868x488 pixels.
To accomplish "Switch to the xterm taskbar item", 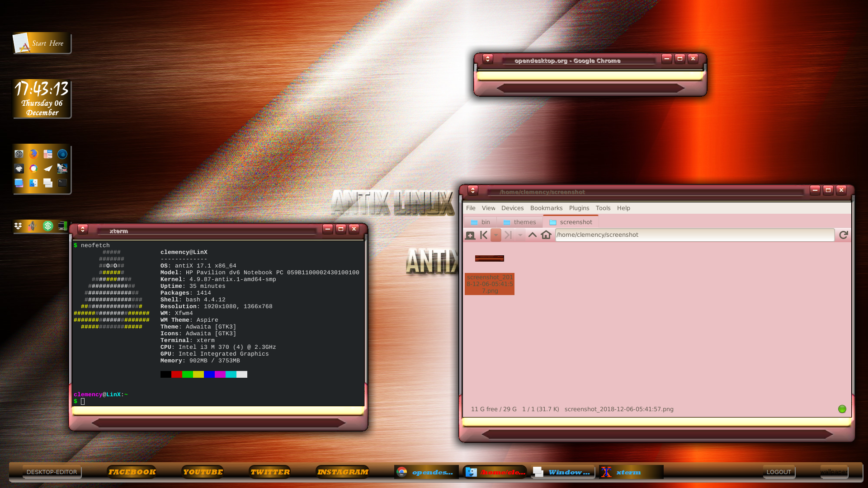I will pyautogui.click(x=631, y=472).
